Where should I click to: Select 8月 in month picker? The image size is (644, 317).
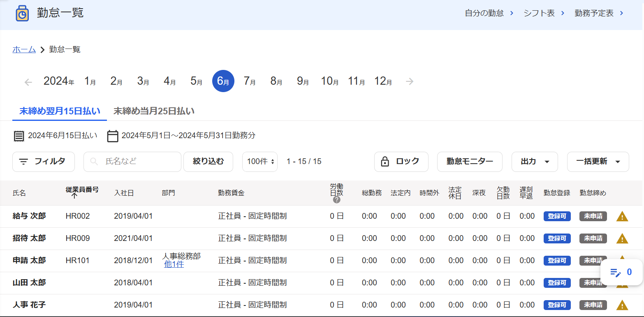point(276,81)
